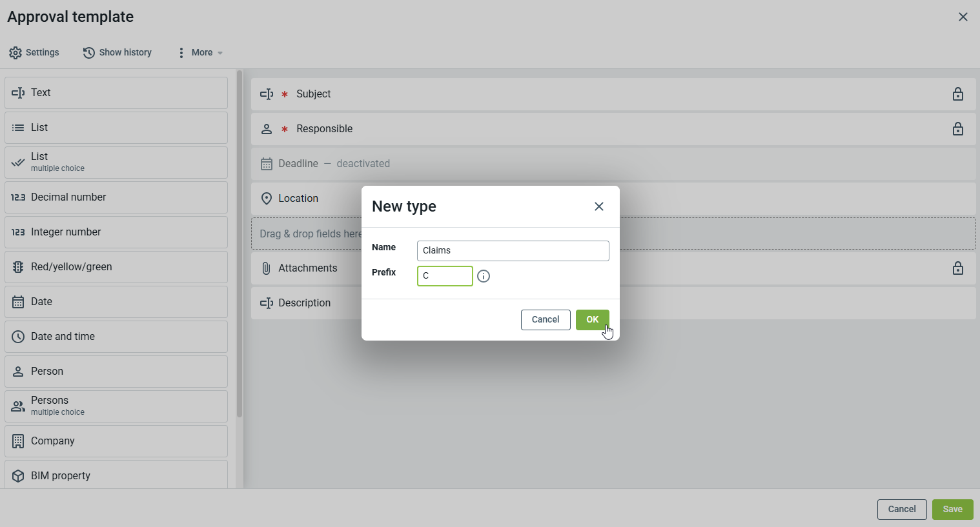Select the BIM property cube field
Screen dimensions: 980x527
pos(116,475)
